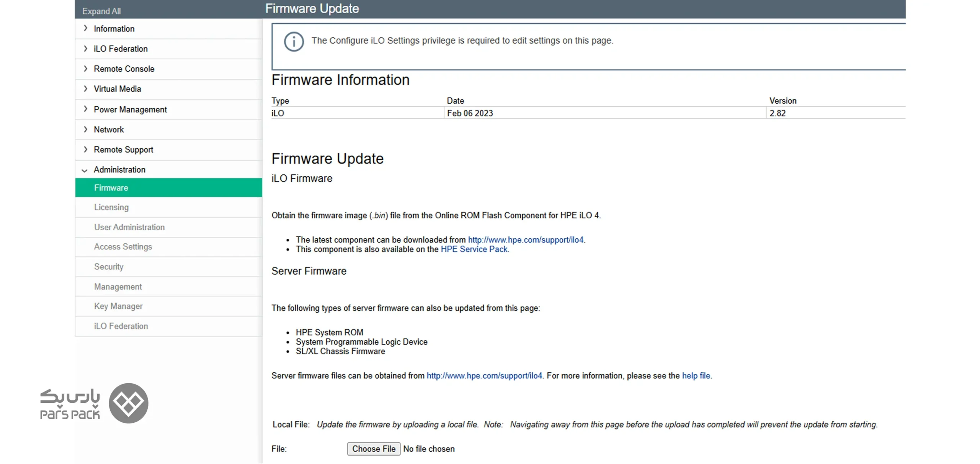This screenshot has width=980, height=464.
Task: Open the Access Settings submenu item
Action: (168, 246)
